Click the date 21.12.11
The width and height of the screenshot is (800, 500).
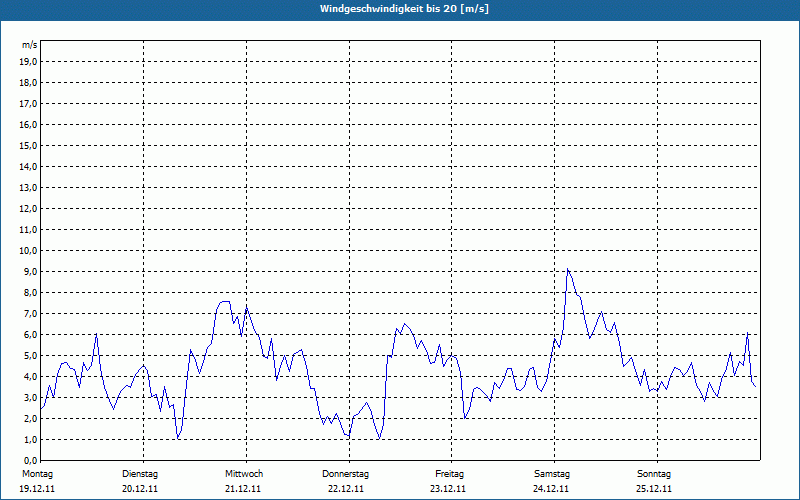point(243,489)
